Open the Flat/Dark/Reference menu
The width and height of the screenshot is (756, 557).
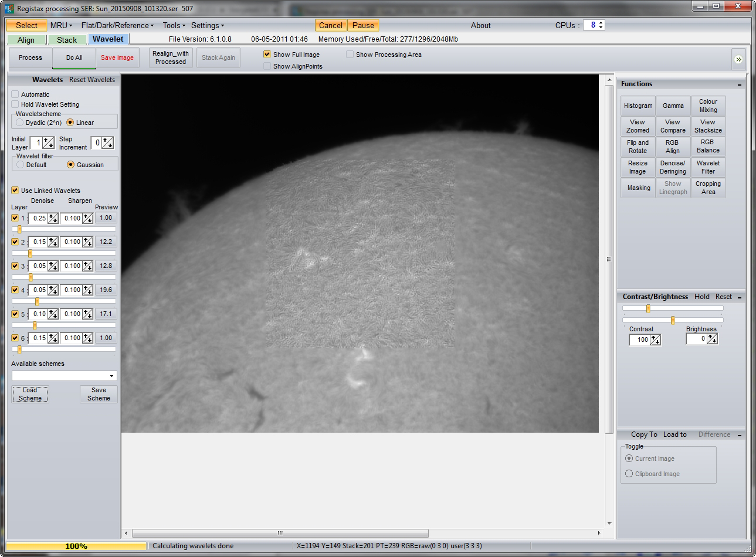tap(117, 25)
